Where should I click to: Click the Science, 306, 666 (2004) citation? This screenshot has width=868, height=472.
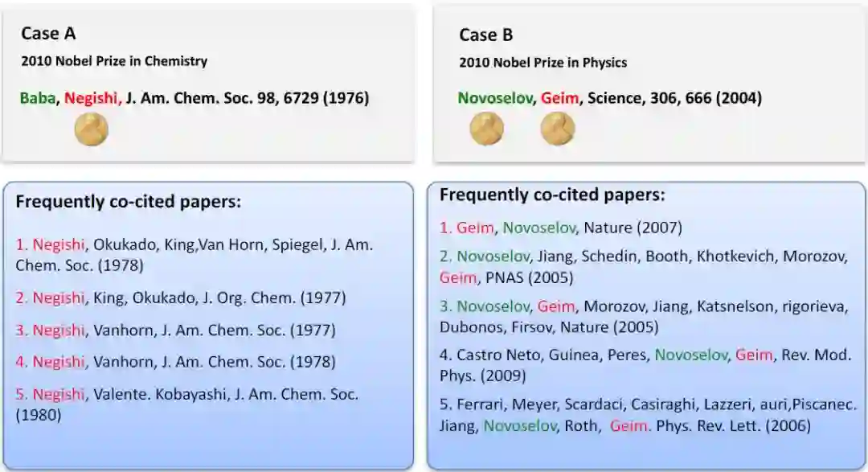point(674,98)
